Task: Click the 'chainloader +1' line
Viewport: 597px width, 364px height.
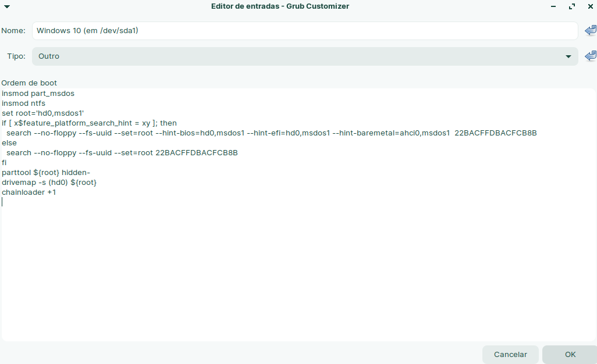Action: click(x=29, y=192)
